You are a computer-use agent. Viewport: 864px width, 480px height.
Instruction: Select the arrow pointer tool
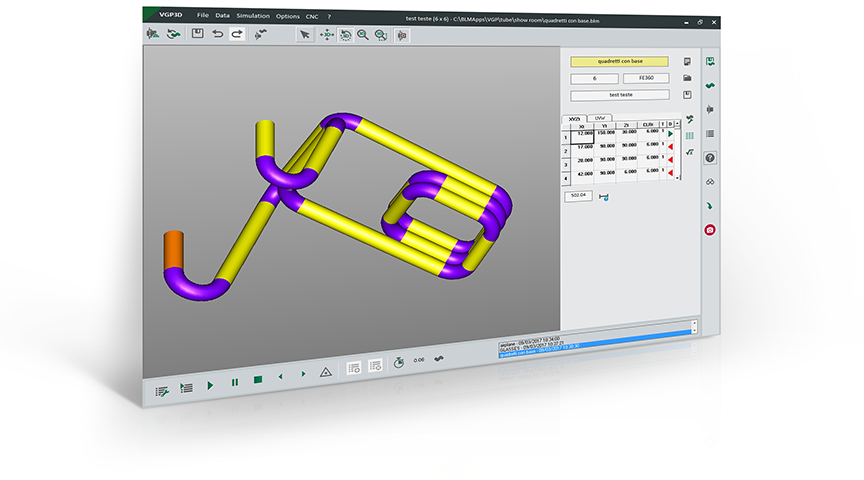(305, 35)
